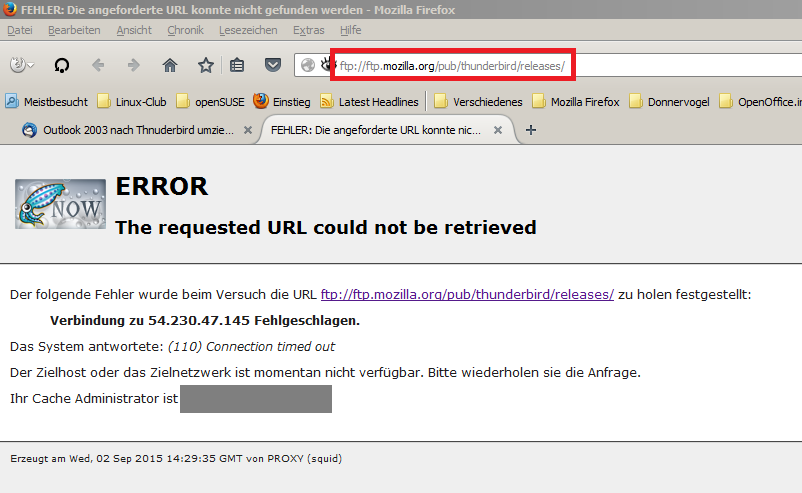Reload the page with the refresh icon
802x493 pixels.
(x=62, y=65)
